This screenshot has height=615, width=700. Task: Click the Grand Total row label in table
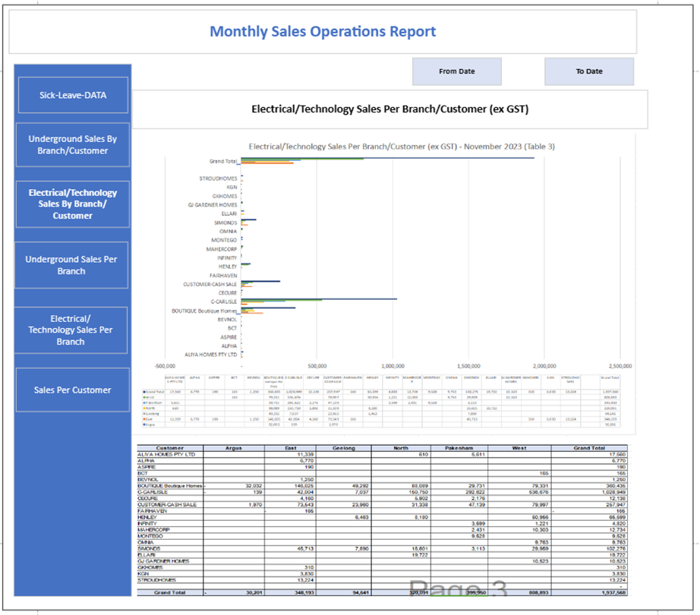[x=169, y=591]
